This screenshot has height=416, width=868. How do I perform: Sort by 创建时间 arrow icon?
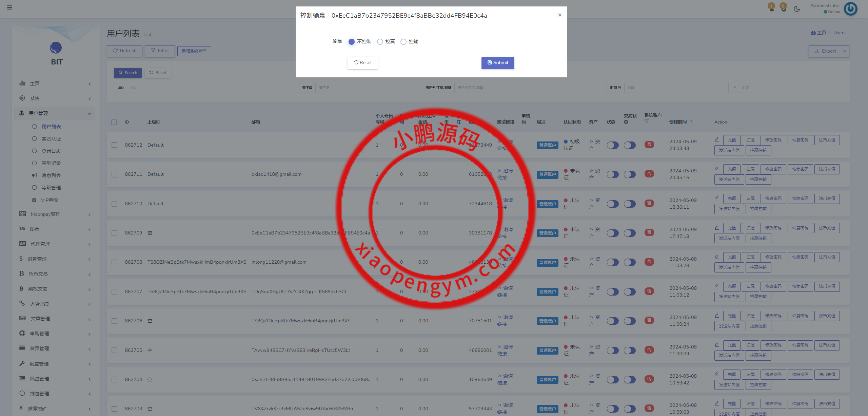click(691, 122)
